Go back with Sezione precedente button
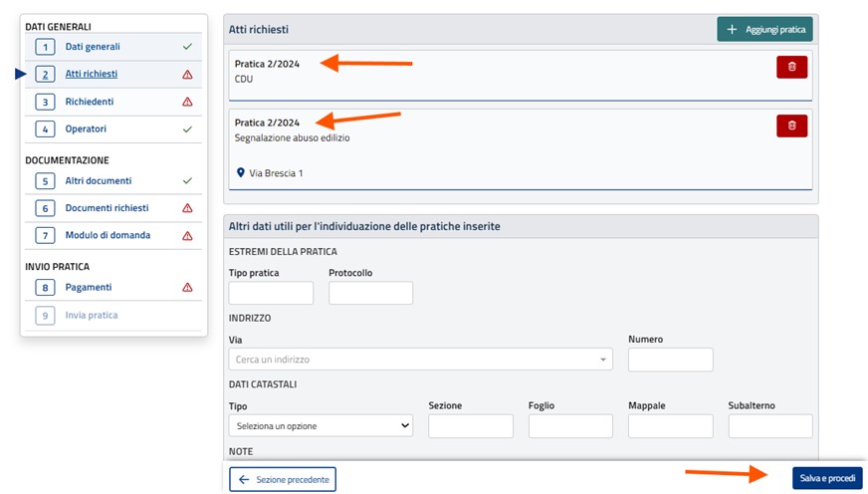The width and height of the screenshot is (868, 494). [283, 479]
